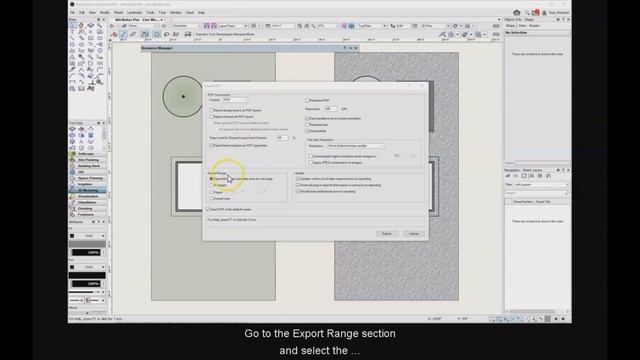Open the Visualization tool set
Image resolution: width=640 pixels, height=360 pixels.
pos(88,196)
